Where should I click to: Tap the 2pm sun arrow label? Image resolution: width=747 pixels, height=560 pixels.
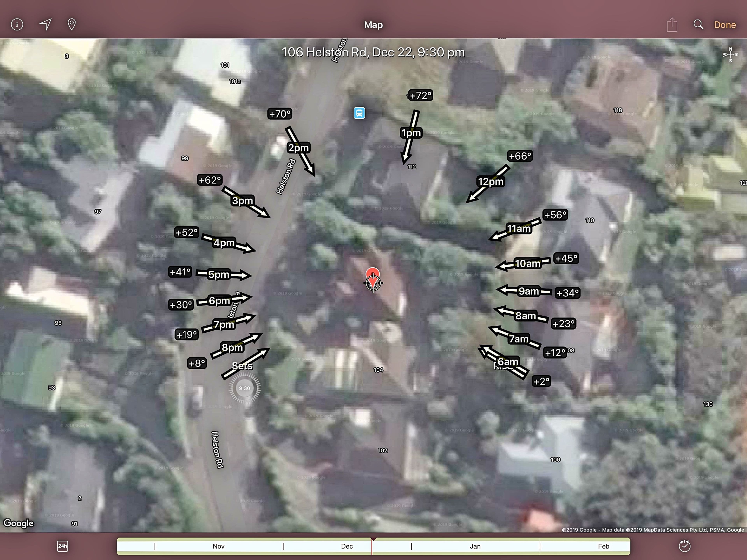(298, 148)
